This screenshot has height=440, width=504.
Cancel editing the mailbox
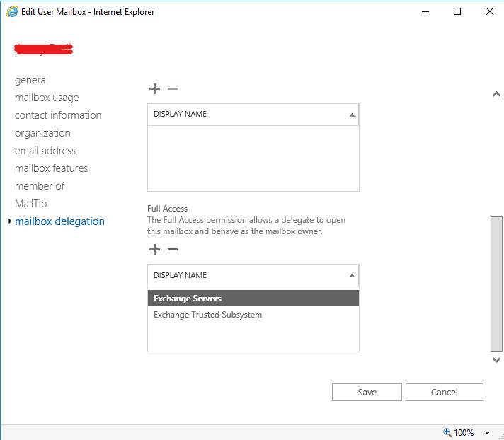coord(445,392)
